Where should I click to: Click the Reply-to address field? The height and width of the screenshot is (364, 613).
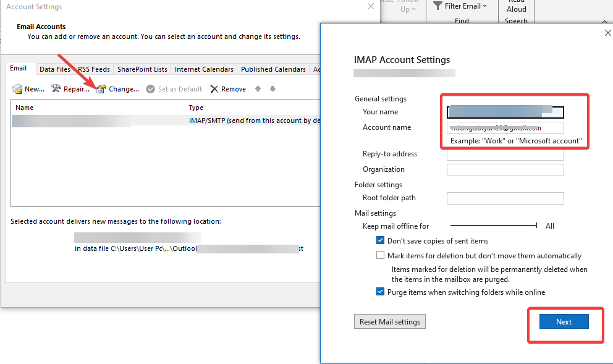click(x=505, y=154)
